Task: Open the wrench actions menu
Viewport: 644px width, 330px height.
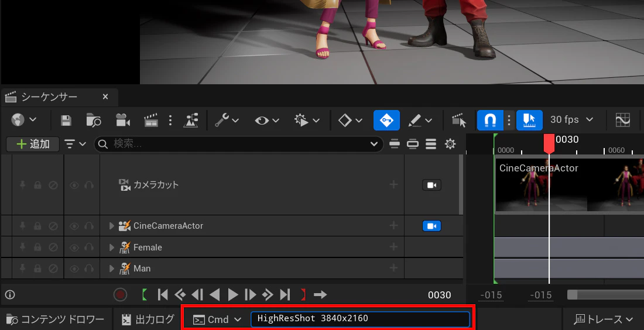Action: click(227, 121)
